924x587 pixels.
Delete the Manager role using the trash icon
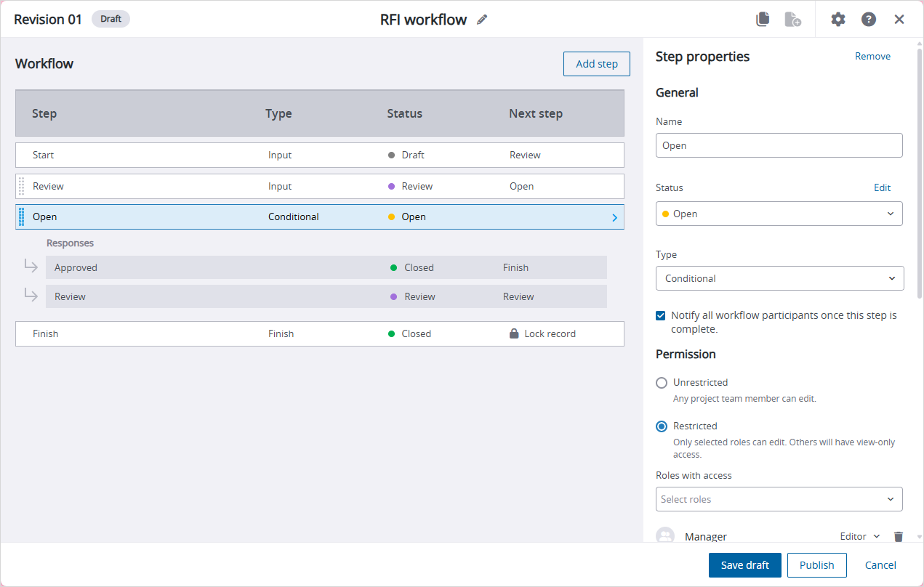(899, 536)
